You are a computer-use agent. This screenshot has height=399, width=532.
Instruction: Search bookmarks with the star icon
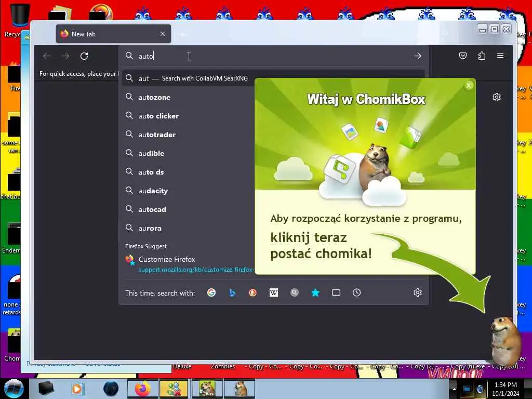click(315, 292)
